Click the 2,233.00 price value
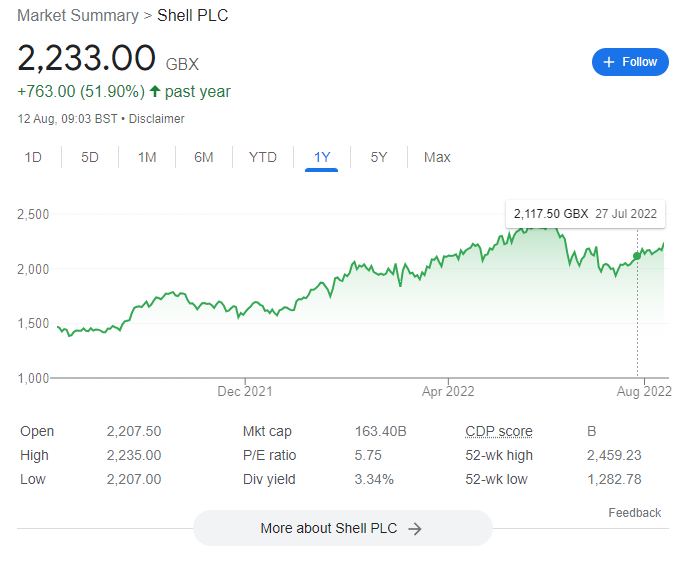 tap(87, 58)
